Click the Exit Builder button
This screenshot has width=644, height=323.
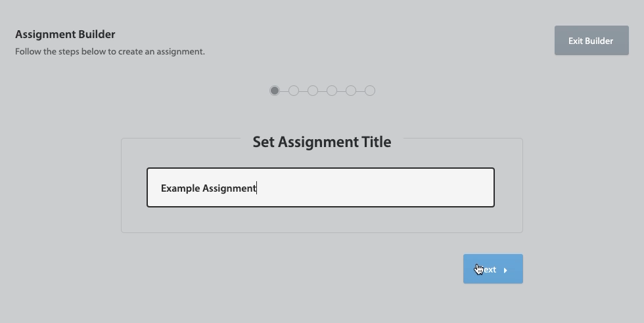591,41
